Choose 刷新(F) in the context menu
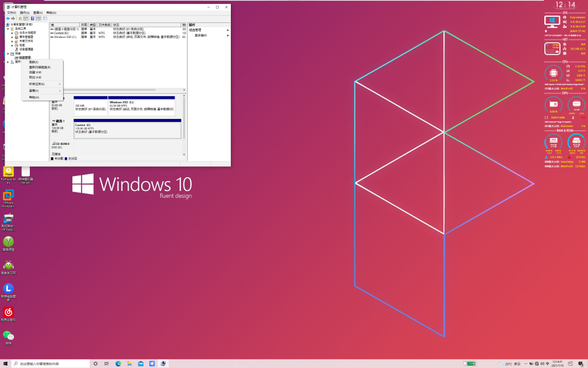The height and width of the screenshot is (368, 588). (x=42, y=62)
